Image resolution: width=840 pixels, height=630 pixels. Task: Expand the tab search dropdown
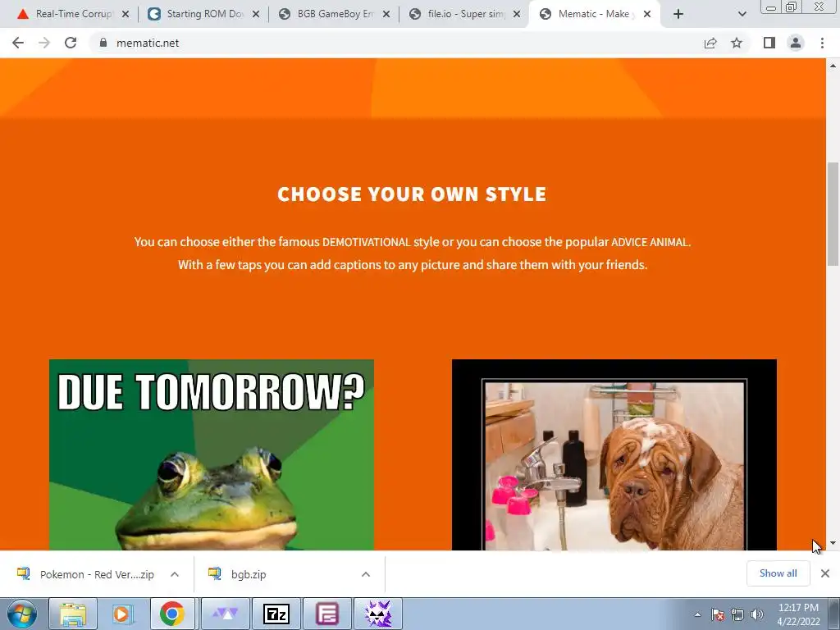pyautogui.click(x=742, y=14)
